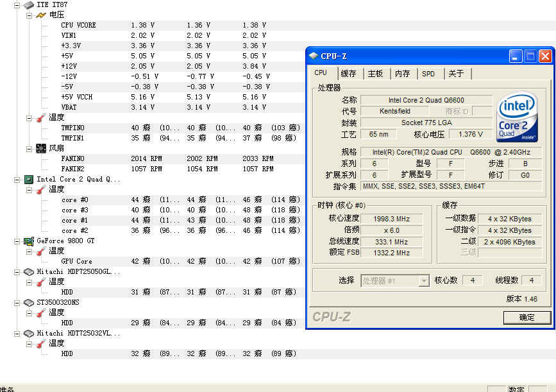Image resolution: width=556 pixels, height=392 pixels.
Task: Select the CPU VCORE row label
Action: [78, 25]
